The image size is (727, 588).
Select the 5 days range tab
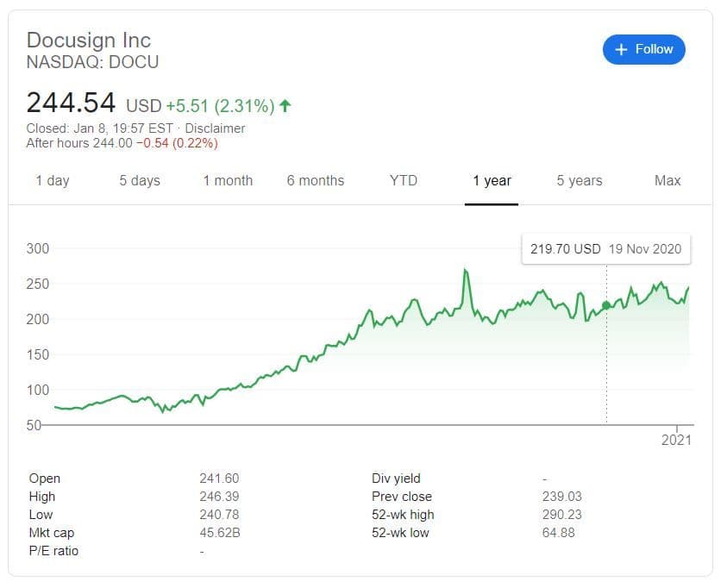click(140, 181)
